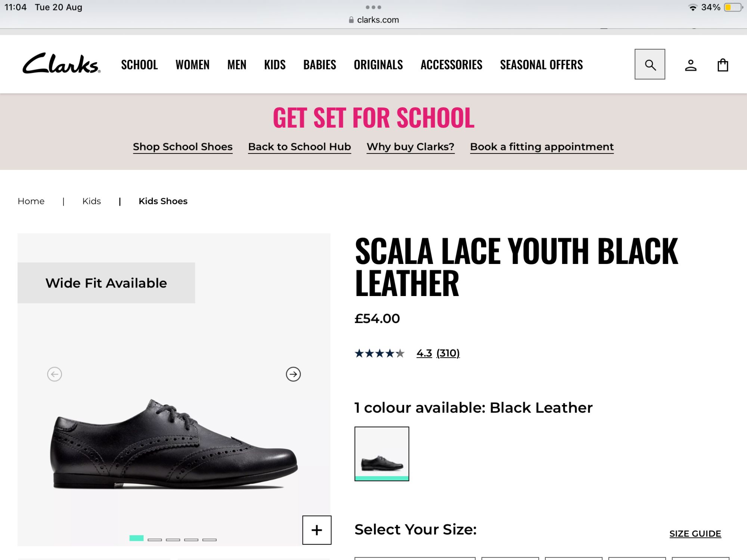The width and height of the screenshot is (747, 560).
Task: Open the WOMEN menu
Action: pyautogui.click(x=192, y=65)
